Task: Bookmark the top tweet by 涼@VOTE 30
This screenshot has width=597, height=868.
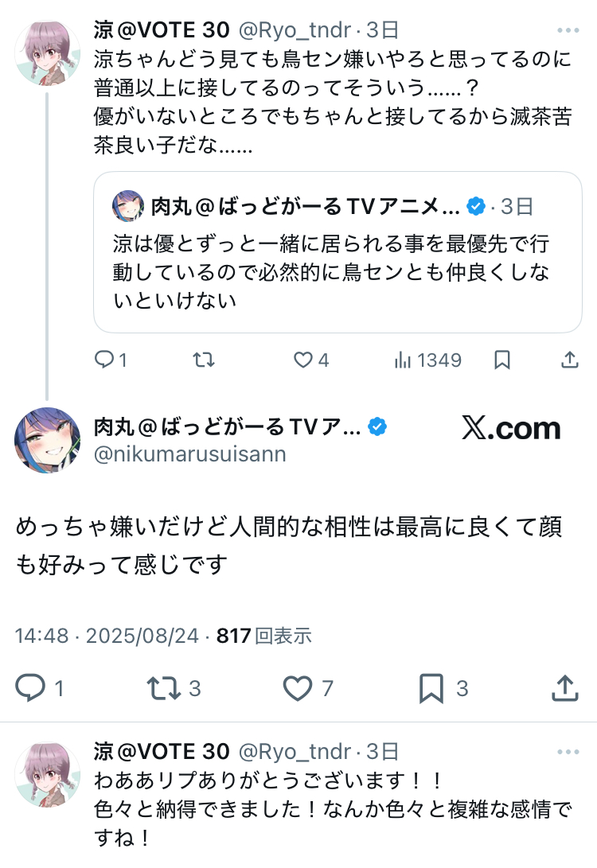Action: [x=502, y=360]
